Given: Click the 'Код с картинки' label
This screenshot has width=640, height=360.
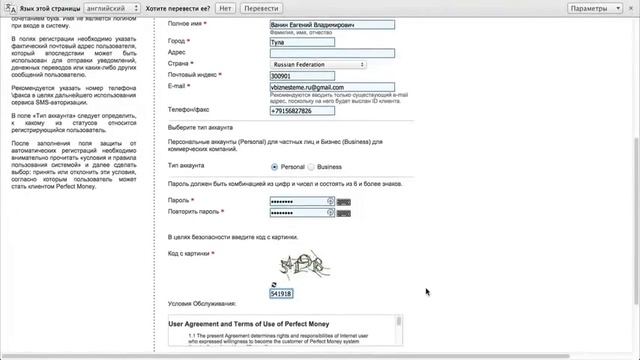Looking at the screenshot, I should 189,253.
